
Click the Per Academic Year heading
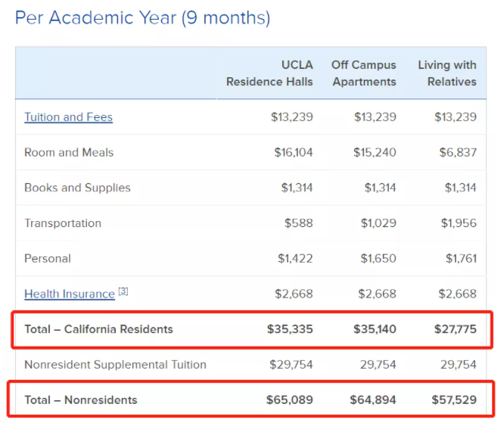pos(142,17)
